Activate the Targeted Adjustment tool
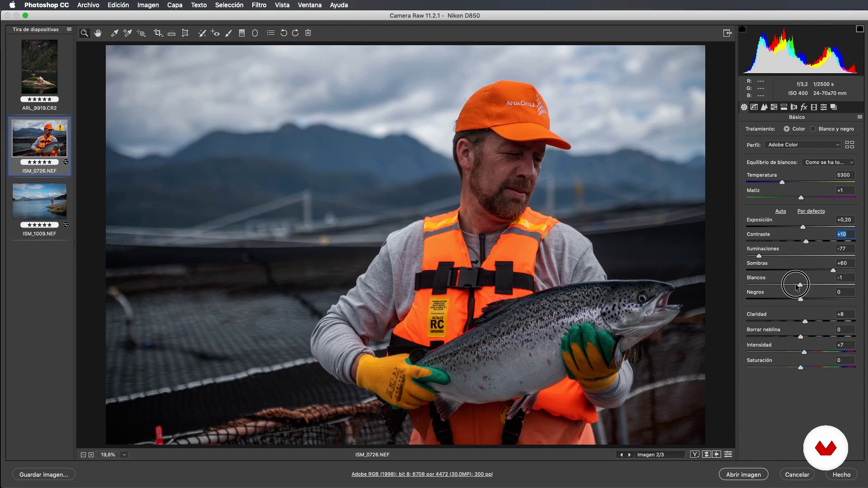The width and height of the screenshot is (868, 488). (x=142, y=33)
